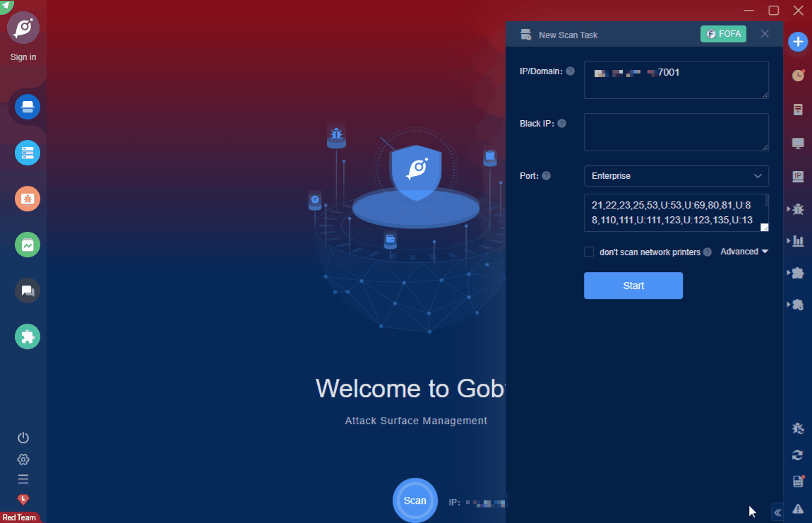Expand arrow beside right-bar bug icon
This screenshot has width=812, height=523.
point(788,209)
